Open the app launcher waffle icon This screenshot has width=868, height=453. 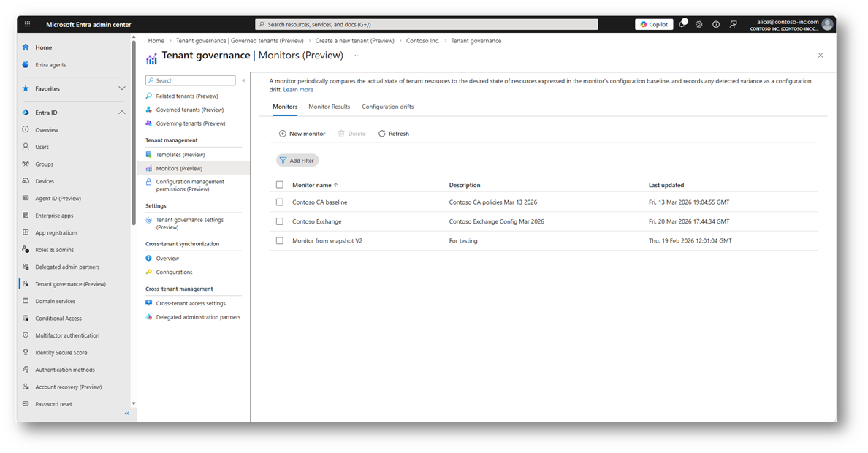pos(28,24)
